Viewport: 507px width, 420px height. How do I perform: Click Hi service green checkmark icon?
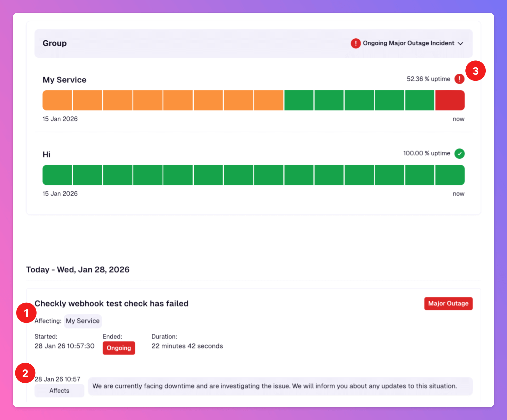459,154
